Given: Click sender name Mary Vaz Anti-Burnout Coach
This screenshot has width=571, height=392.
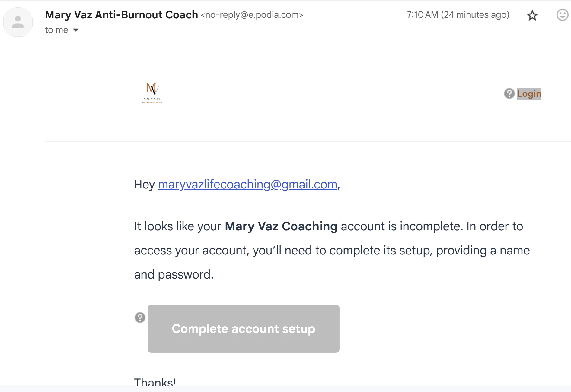Looking at the screenshot, I should click(x=121, y=15).
